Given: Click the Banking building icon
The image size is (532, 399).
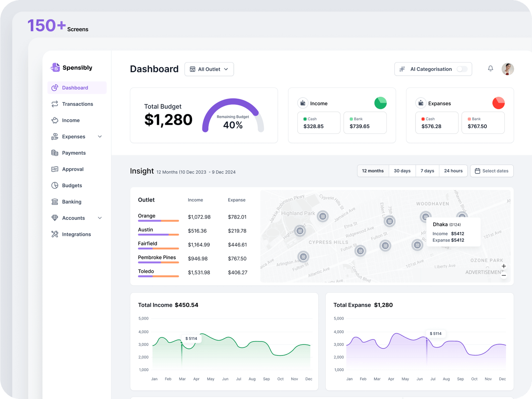Looking at the screenshot, I should tap(55, 202).
